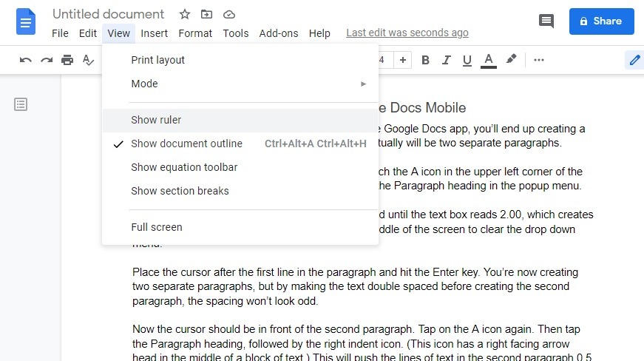The height and width of the screenshot is (361, 644).
Task: Open the comment history icon
Action: (x=546, y=21)
